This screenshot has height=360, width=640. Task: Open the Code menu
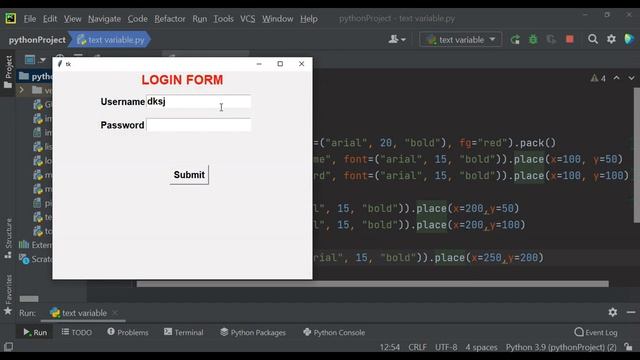(138, 19)
